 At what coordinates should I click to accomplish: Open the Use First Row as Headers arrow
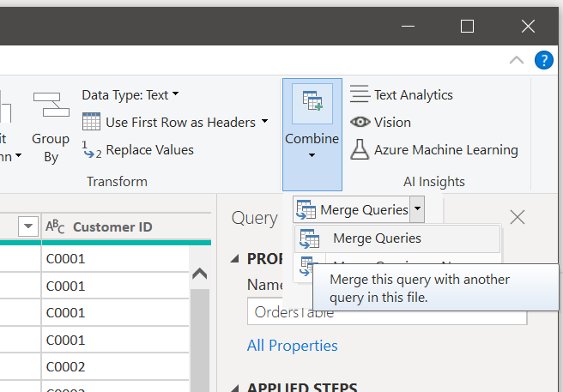click(264, 122)
